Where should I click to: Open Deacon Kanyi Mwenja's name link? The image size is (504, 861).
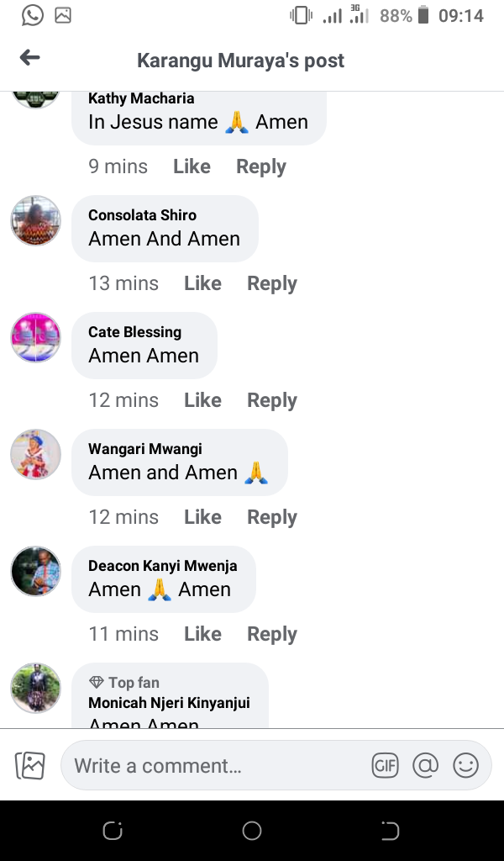[x=162, y=566]
